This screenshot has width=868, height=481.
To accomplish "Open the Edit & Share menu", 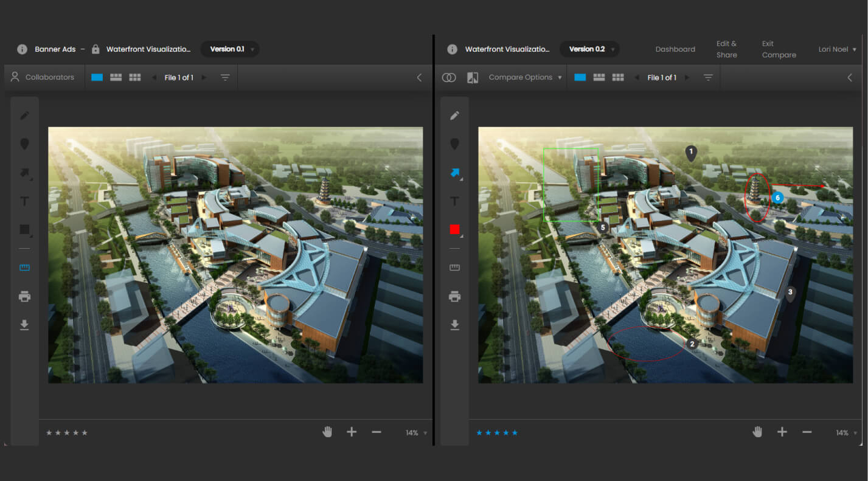I will pyautogui.click(x=727, y=49).
